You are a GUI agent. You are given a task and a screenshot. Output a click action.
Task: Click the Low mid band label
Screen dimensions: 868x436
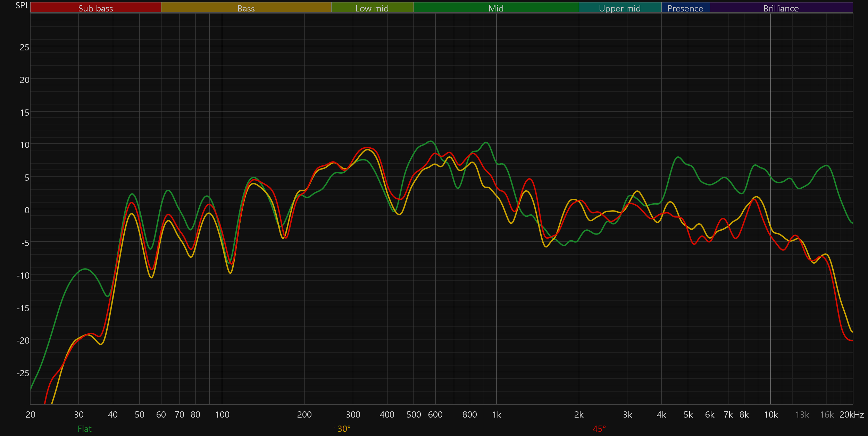(x=372, y=8)
